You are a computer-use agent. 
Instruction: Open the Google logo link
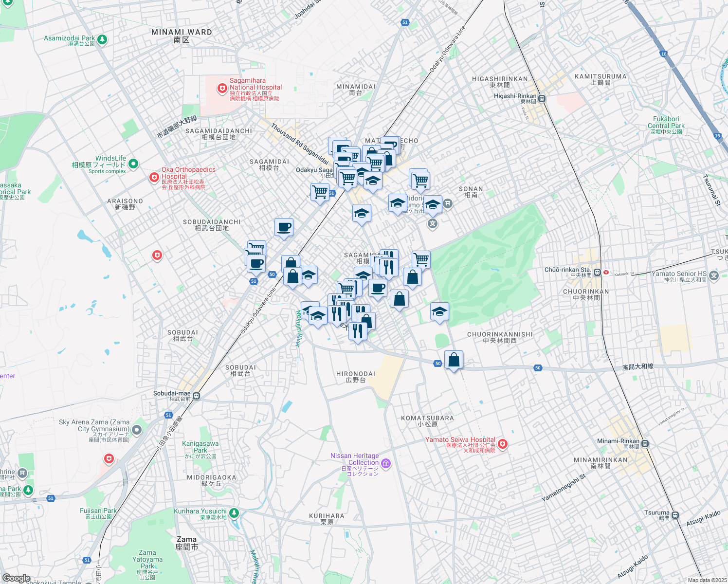[16, 578]
